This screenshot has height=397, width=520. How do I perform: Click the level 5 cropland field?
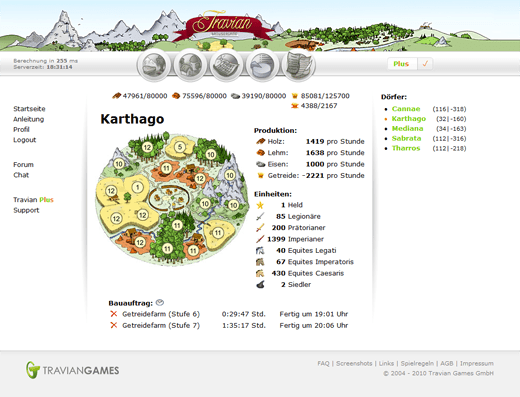coord(180,147)
